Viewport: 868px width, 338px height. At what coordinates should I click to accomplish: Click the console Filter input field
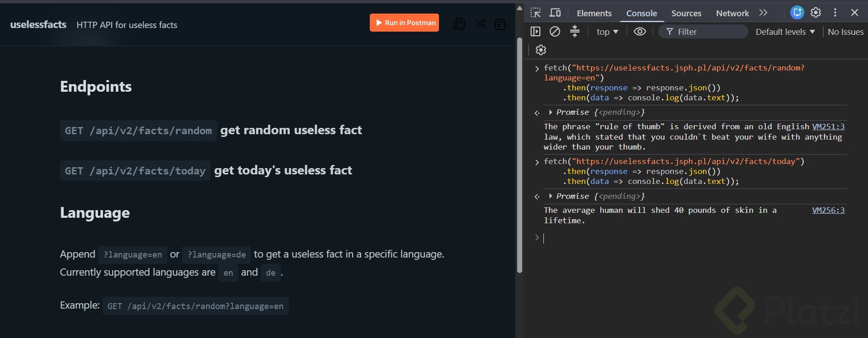703,32
